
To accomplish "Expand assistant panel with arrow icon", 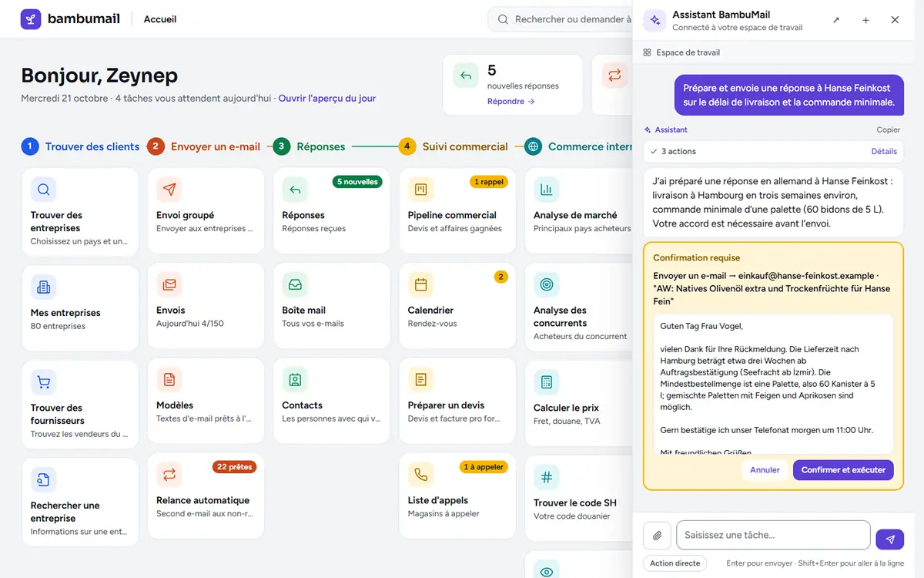I will click(x=836, y=20).
